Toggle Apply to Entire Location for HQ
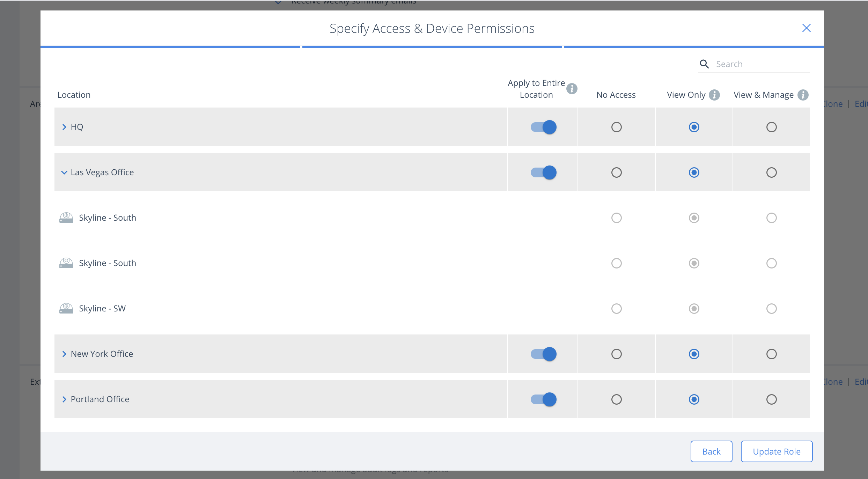This screenshot has width=868, height=479. [x=542, y=127]
